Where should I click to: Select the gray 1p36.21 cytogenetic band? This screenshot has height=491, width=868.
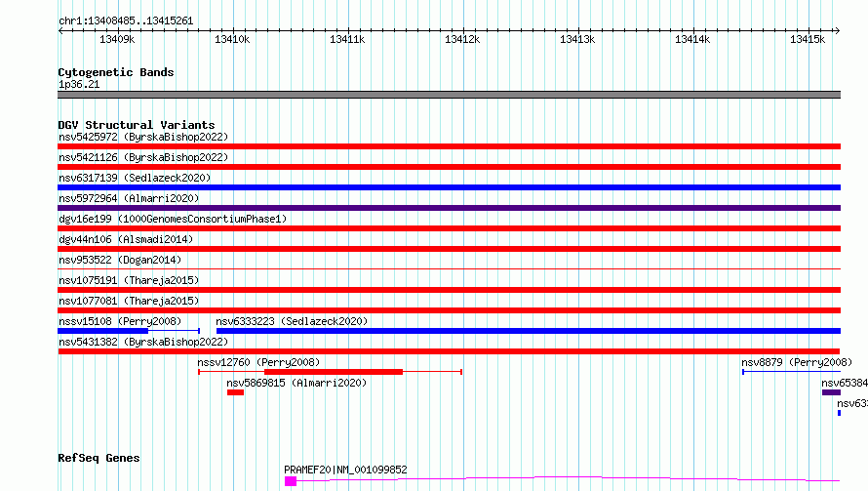coord(449,95)
